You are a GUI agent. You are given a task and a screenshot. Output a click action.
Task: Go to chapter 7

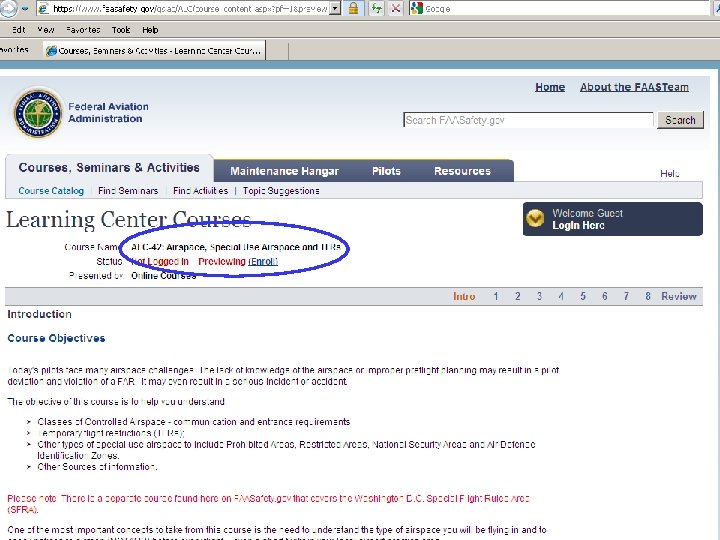[626, 296]
